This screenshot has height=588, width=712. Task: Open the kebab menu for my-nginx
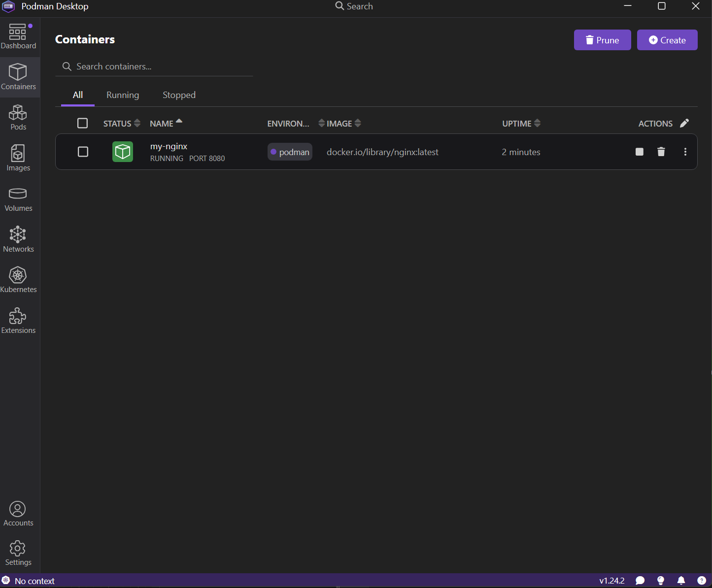point(685,152)
